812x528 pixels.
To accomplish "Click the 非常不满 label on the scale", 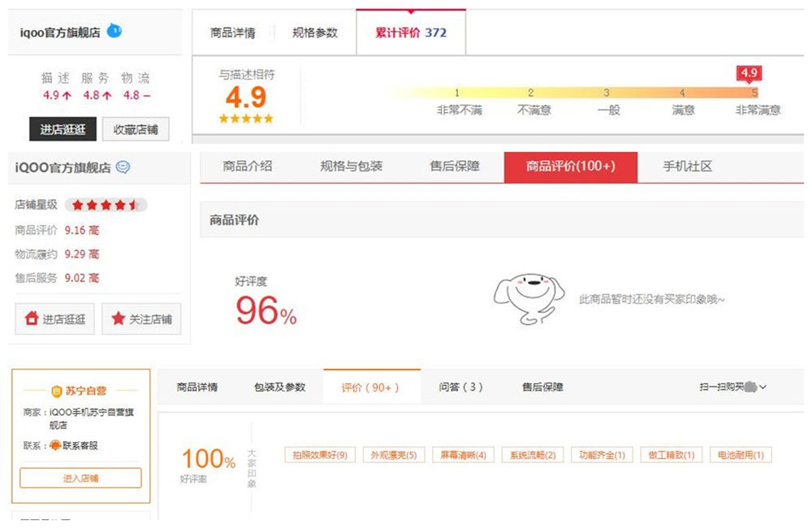I will 460,110.
